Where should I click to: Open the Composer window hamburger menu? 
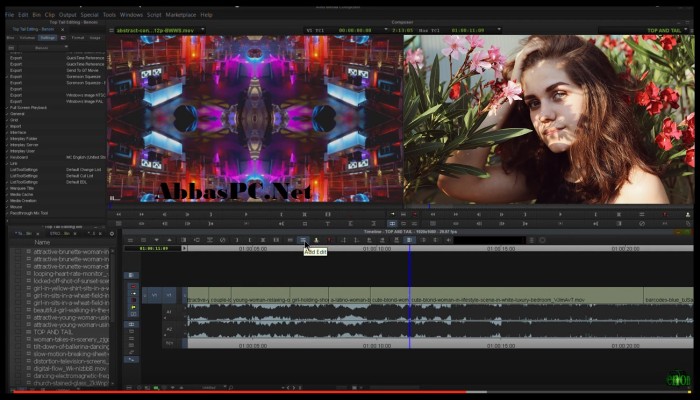click(x=111, y=30)
